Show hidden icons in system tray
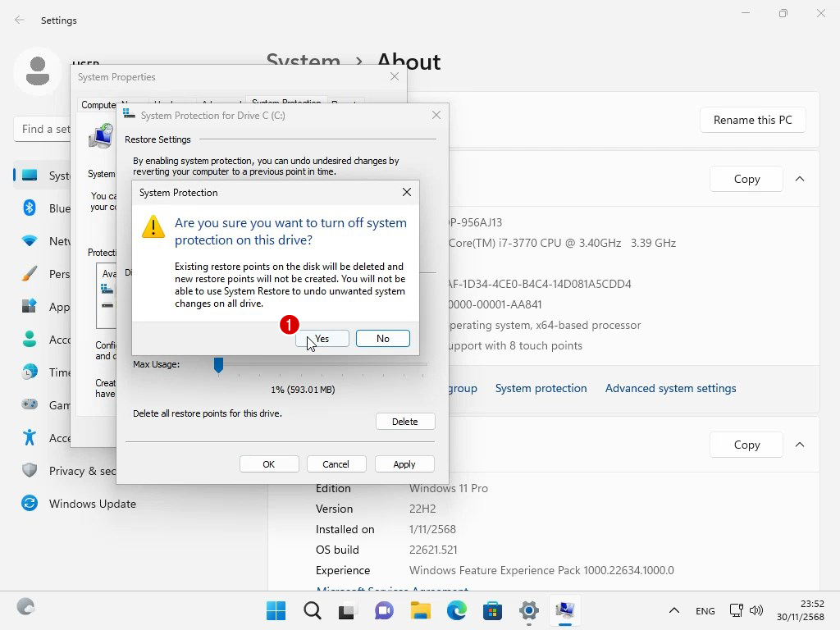840x630 pixels. pyautogui.click(x=674, y=610)
